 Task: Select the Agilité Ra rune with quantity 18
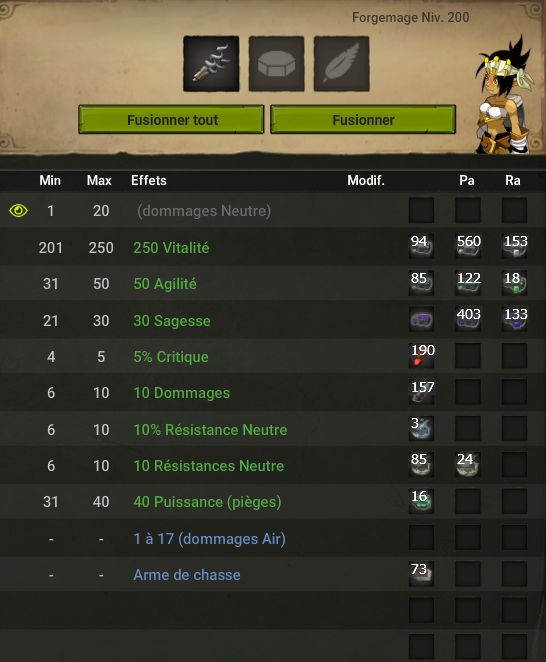pos(514,283)
